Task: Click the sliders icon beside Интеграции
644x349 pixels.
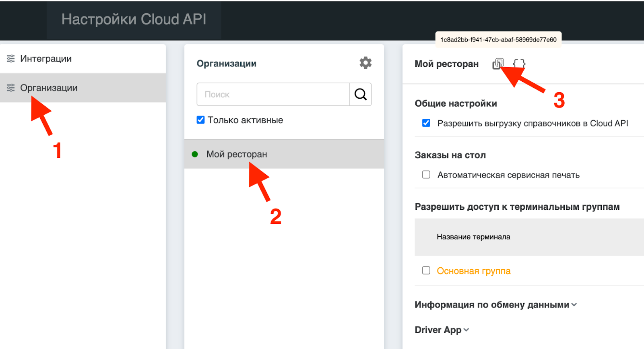Action: [11, 59]
